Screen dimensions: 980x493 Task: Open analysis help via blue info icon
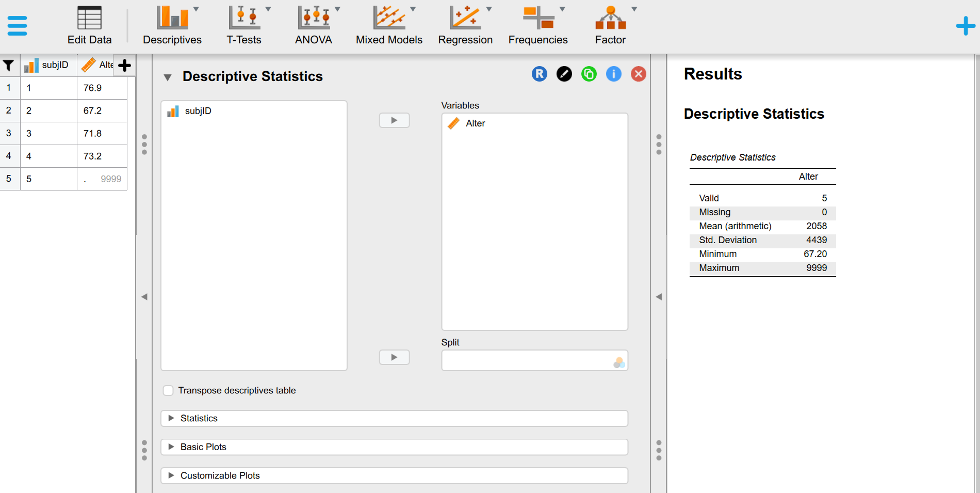(614, 74)
